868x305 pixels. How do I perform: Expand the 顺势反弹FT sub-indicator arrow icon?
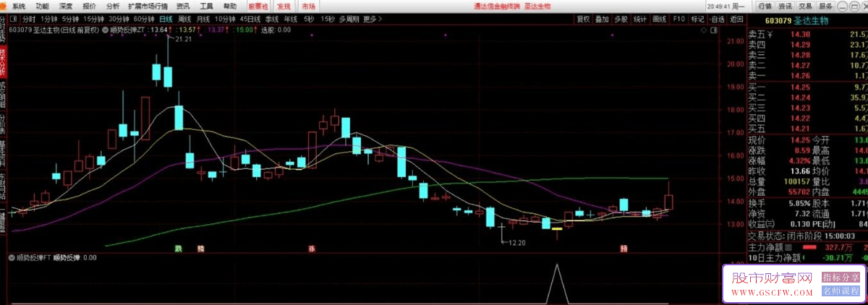(x=12, y=257)
